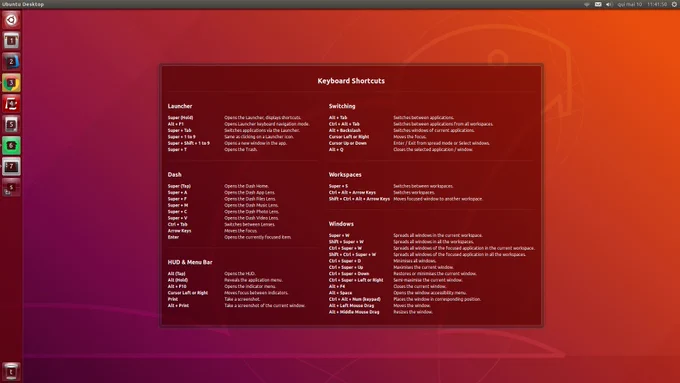The width and height of the screenshot is (680, 383).
Task: Open the workspace switcher marked S
Action: 11,187
